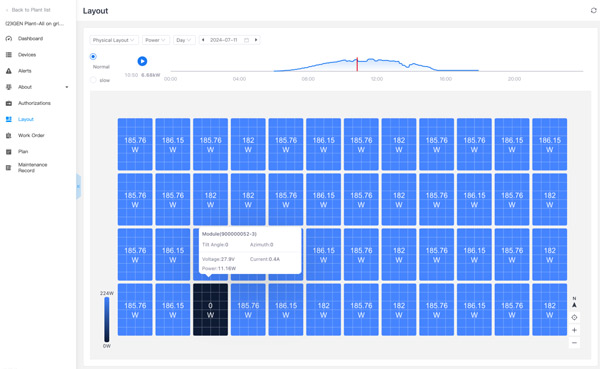Advance to next date with right arrow

[x=256, y=40]
